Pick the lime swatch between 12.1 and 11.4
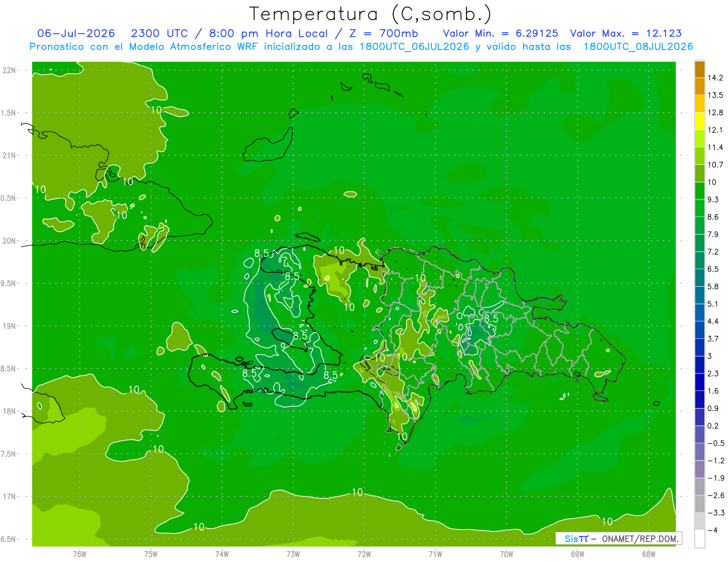728x562 pixels. pos(699,138)
